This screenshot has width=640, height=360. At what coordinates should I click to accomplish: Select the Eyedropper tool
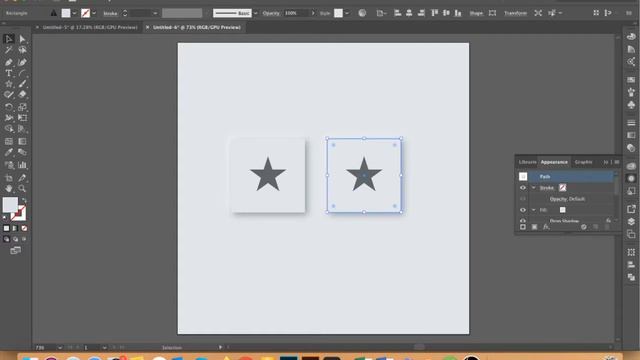pyautogui.click(x=9, y=152)
